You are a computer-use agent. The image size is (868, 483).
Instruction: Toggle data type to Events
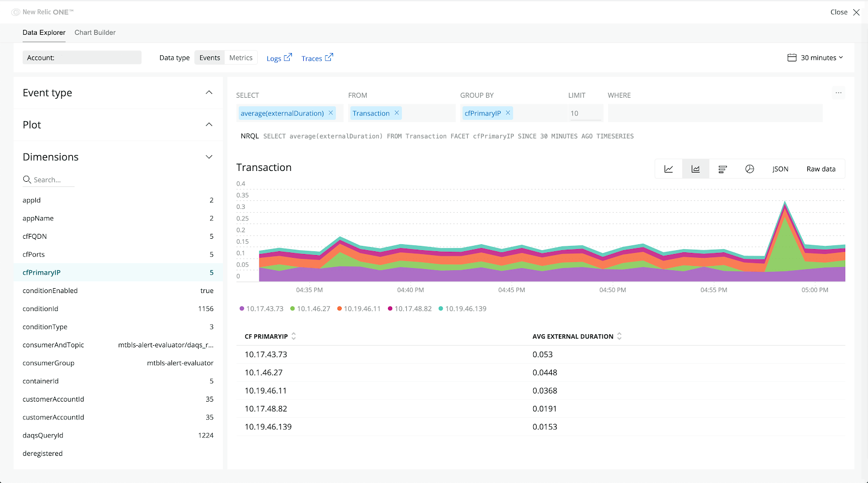point(209,58)
